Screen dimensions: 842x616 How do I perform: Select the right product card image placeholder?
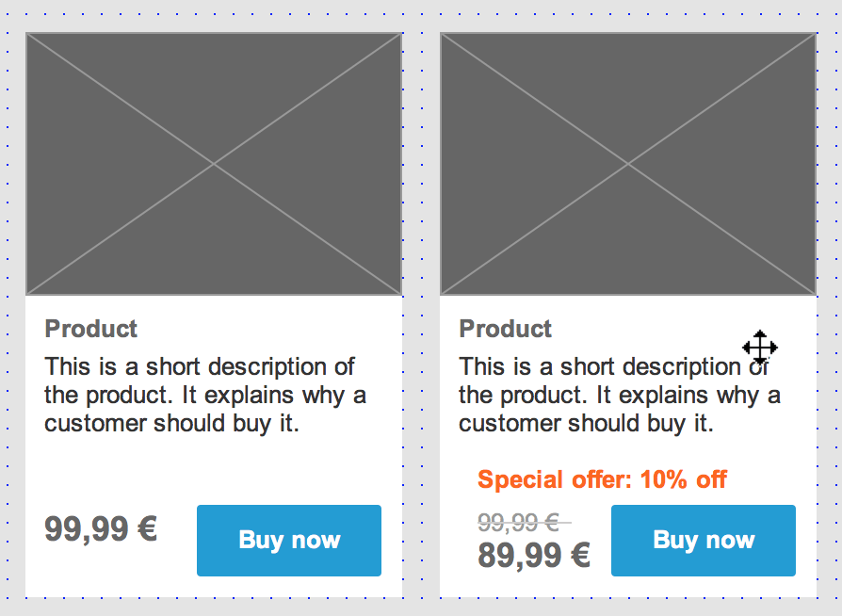[628, 164]
